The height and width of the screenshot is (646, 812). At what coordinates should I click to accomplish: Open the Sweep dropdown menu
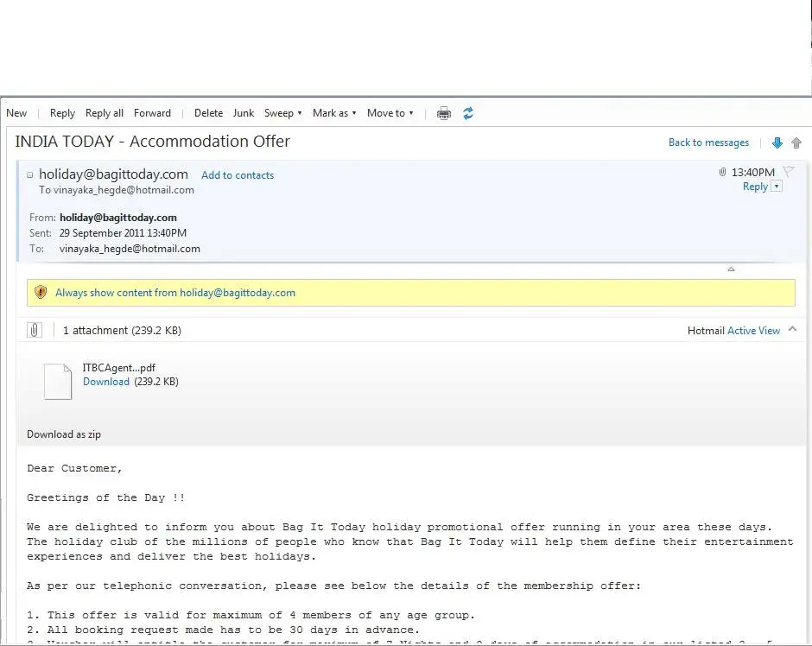[x=283, y=113]
